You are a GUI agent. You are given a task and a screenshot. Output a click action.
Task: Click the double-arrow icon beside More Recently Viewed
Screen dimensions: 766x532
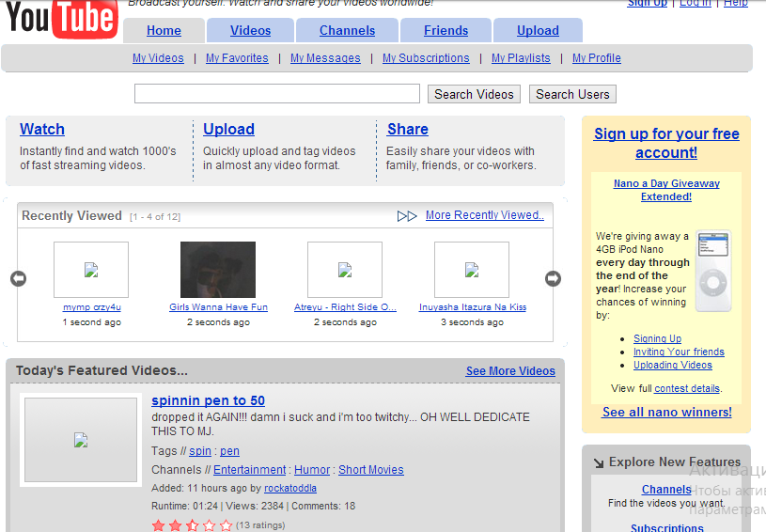pos(407,216)
